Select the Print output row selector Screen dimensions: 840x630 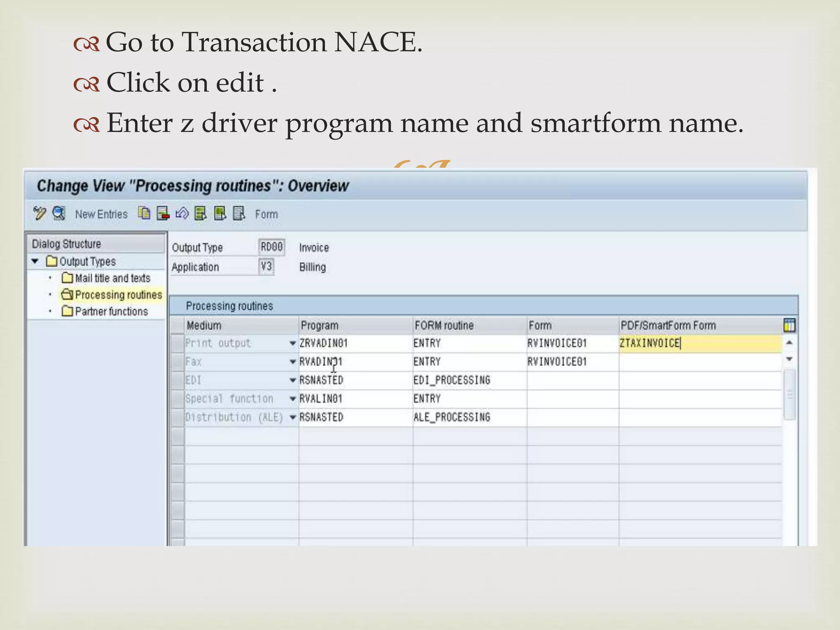(177, 343)
